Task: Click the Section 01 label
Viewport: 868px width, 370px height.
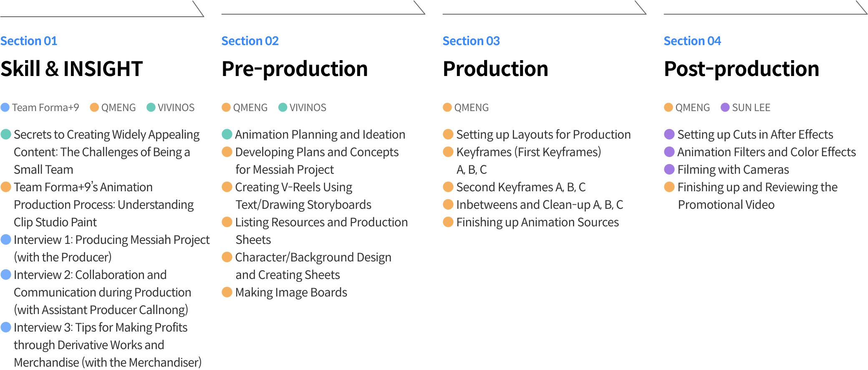Action: click(29, 41)
